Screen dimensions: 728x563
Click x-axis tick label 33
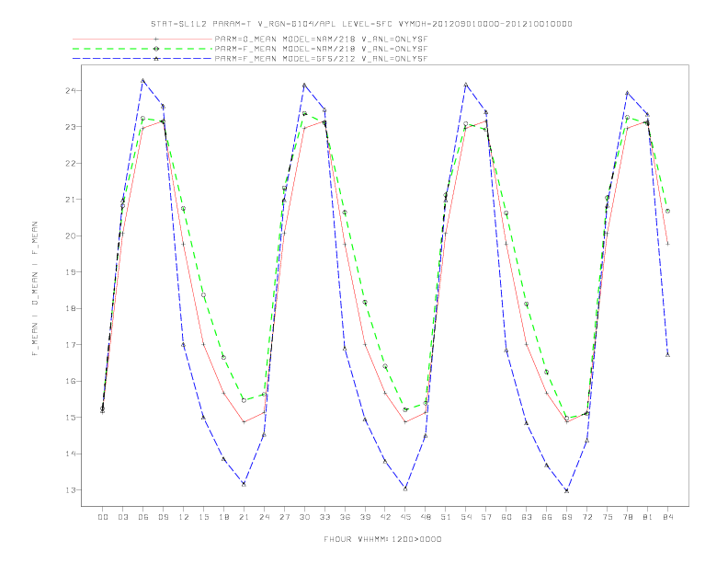324,517
